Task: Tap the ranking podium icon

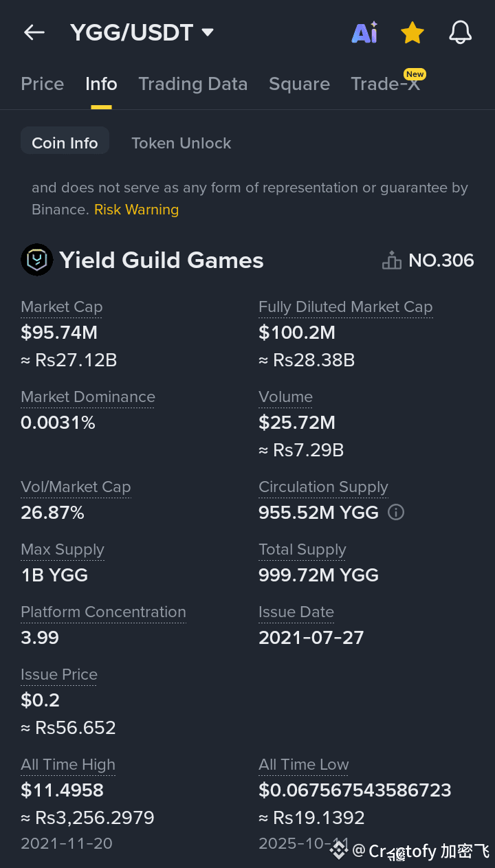Action: pos(391,260)
